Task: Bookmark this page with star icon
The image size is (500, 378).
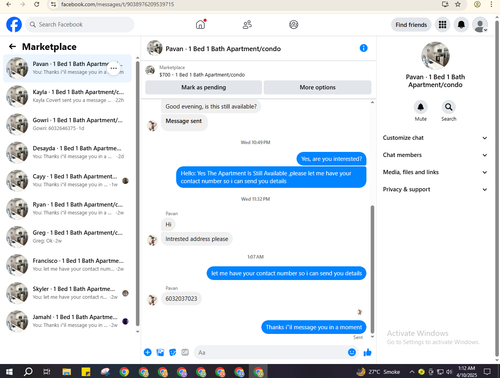Action: pyautogui.click(x=458, y=4)
